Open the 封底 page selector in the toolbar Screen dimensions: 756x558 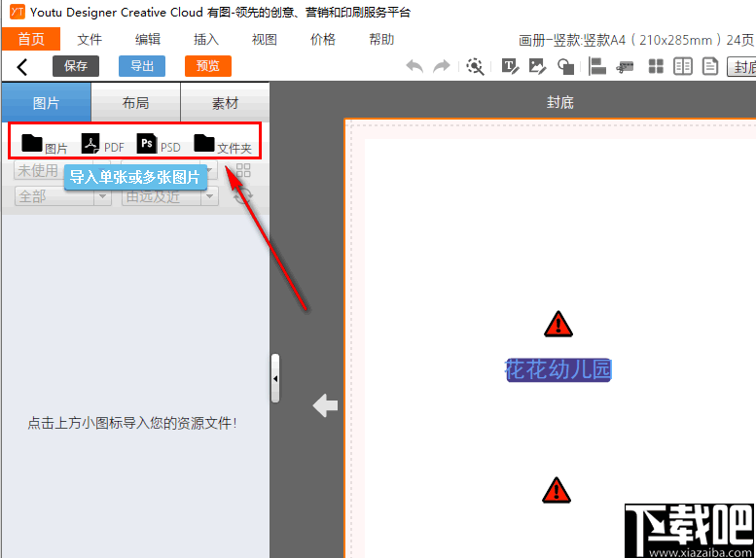741,67
